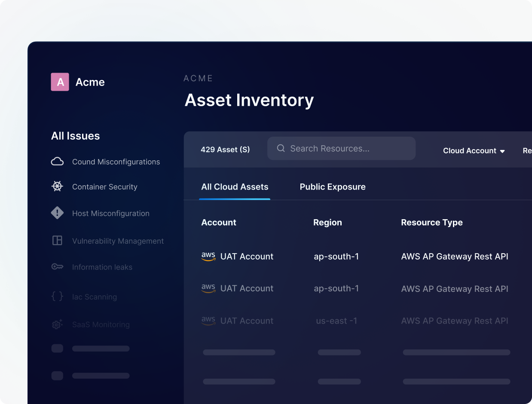Click the Iac Scanning curly braces icon
This screenshot has height=404, width=532.
(57, 297)
